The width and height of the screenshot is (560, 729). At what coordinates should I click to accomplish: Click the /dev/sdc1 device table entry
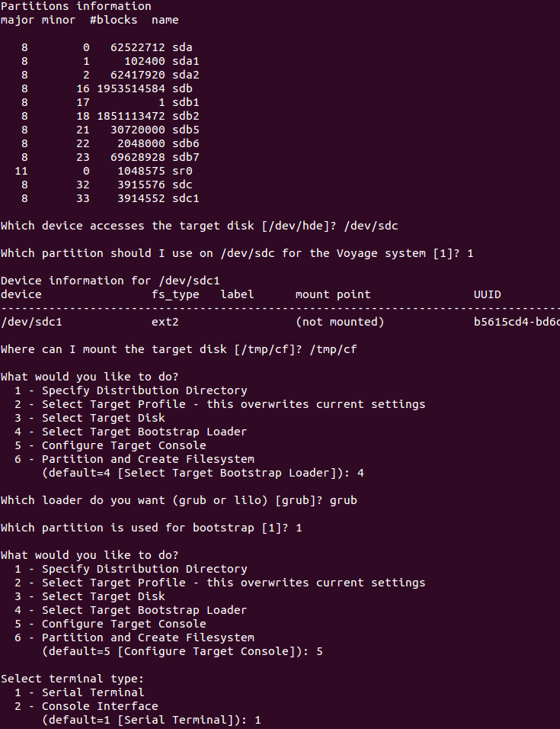tap(31, 323)
